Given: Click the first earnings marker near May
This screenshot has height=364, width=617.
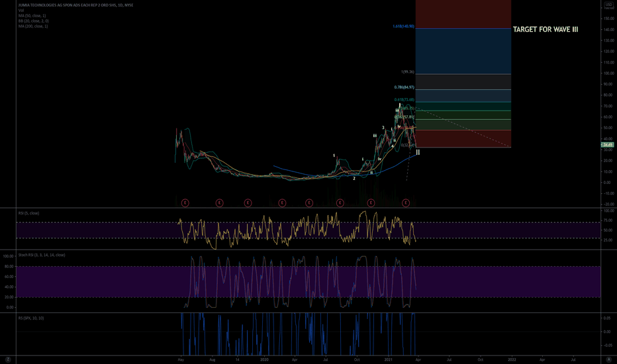Looking at the screenshot, I should coord(185,203).
